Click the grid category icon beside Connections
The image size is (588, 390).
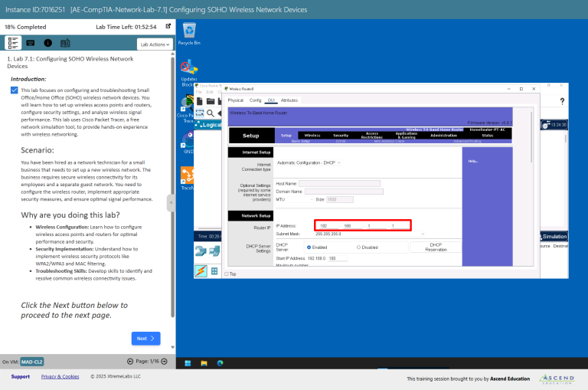click(x=214, y=271)
